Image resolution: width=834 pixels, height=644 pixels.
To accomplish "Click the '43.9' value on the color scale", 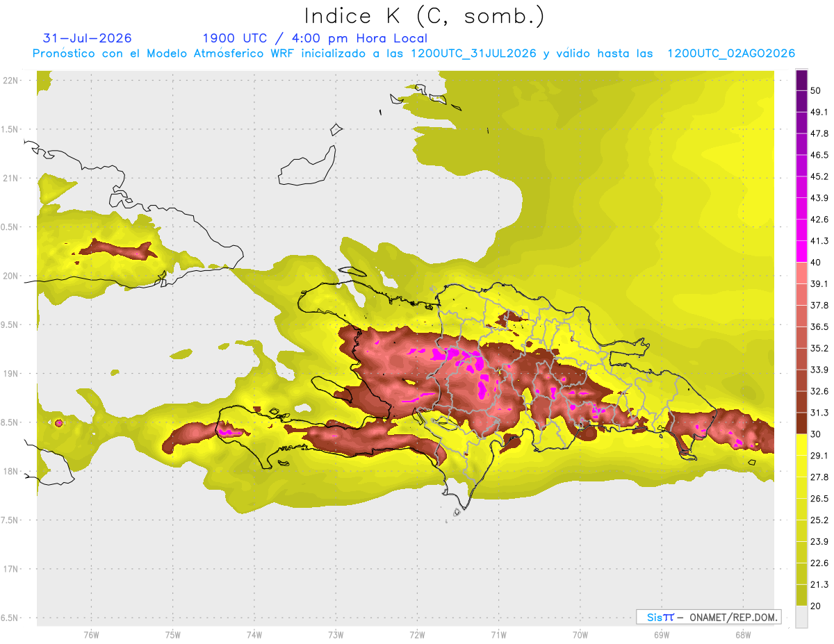I will pos(819,198).
